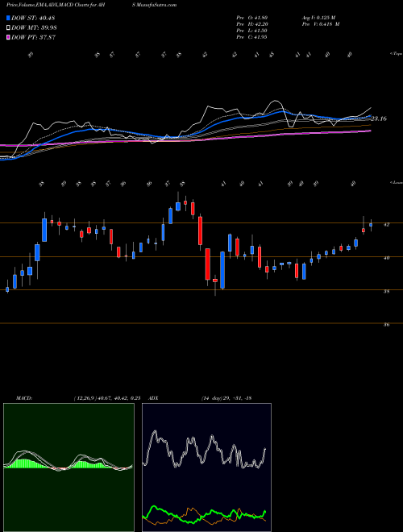Select the 'DOW ST: 40.48' label
Viewport: 403px width, 532px height.
tap(33, 18)
